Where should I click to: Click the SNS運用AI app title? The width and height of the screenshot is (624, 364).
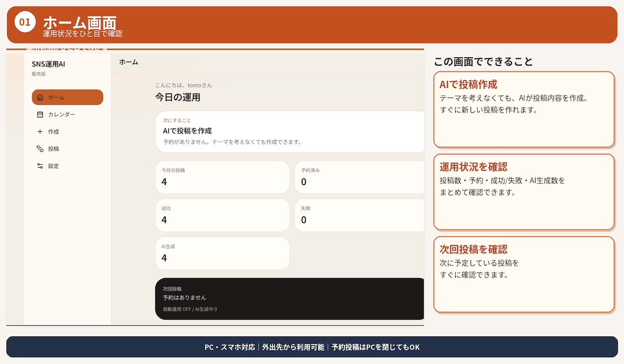48,64
